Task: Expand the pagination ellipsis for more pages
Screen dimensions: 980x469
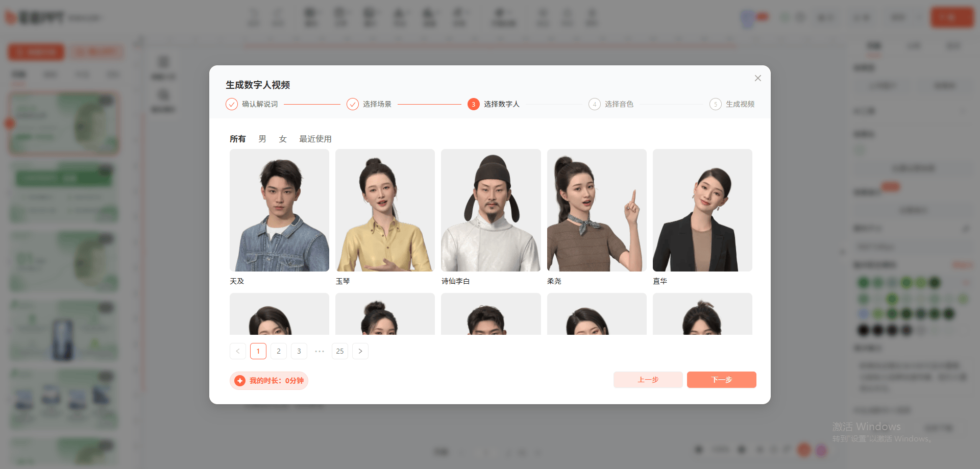Action: click(x=320, y=351)
